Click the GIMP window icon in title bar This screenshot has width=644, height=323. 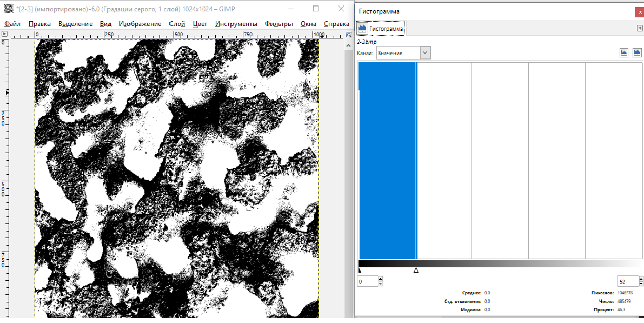9,9
